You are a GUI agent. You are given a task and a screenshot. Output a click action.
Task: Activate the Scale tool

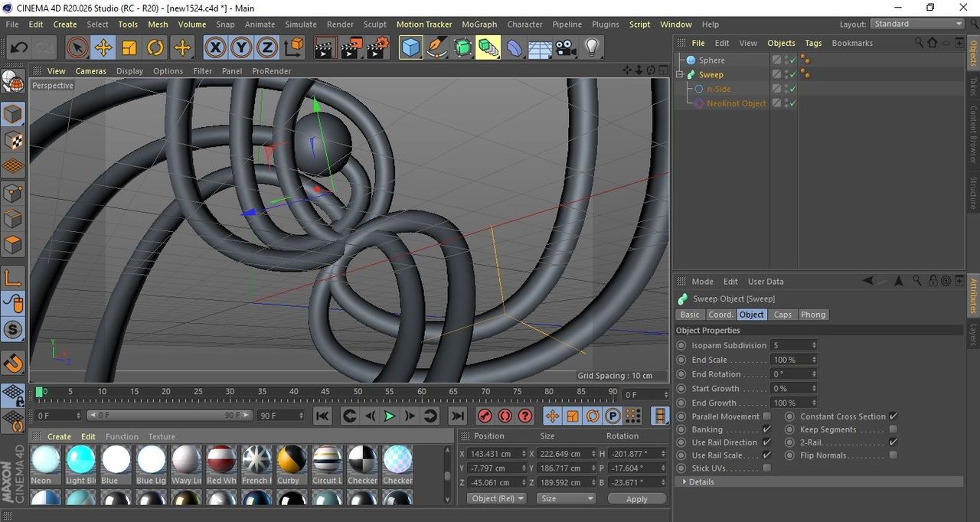coord(129,48)
